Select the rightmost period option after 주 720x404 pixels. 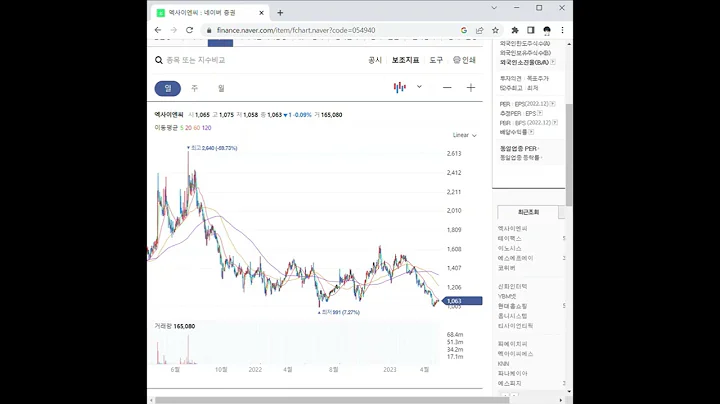[221, 88]
